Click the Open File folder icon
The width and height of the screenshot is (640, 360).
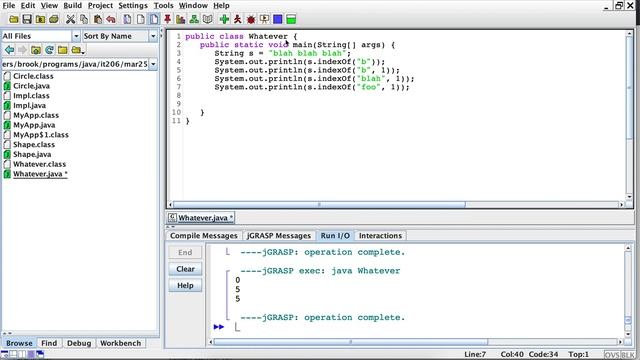13,19
